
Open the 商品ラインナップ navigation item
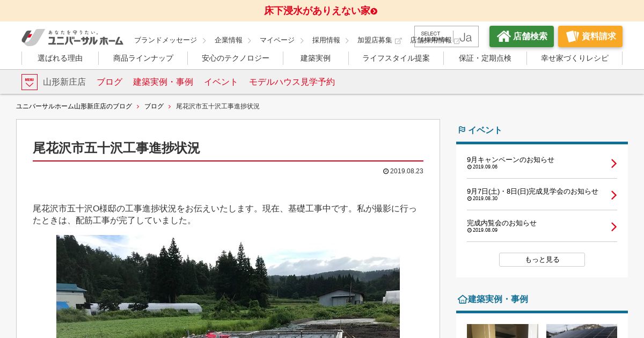pos(143,58)
